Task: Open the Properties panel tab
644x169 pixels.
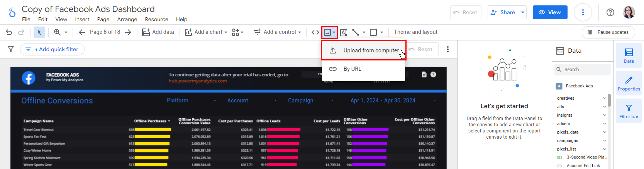Action: point(629,83)
